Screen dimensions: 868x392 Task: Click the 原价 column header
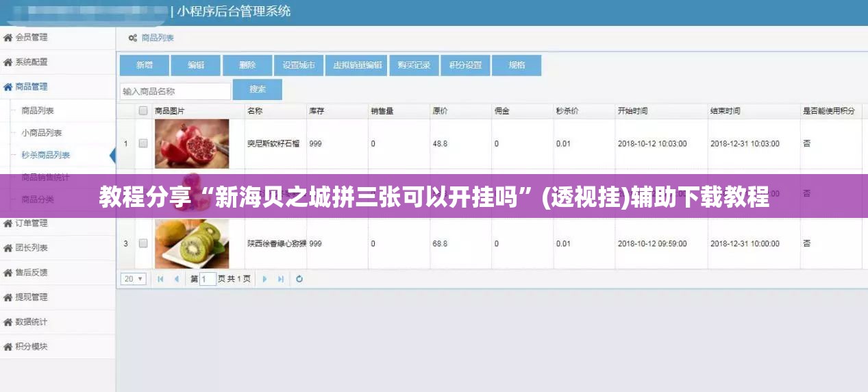(x=440, y=110)
